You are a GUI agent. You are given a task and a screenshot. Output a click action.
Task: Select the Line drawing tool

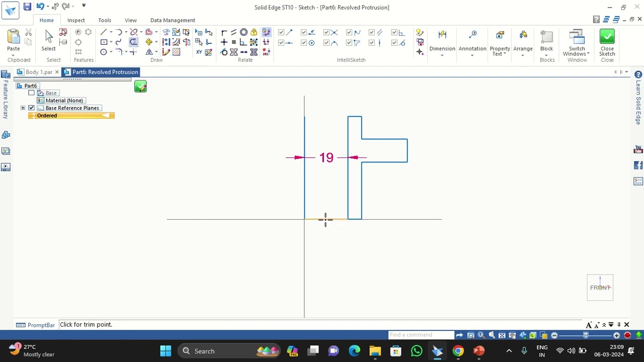[x=104, y=32]
